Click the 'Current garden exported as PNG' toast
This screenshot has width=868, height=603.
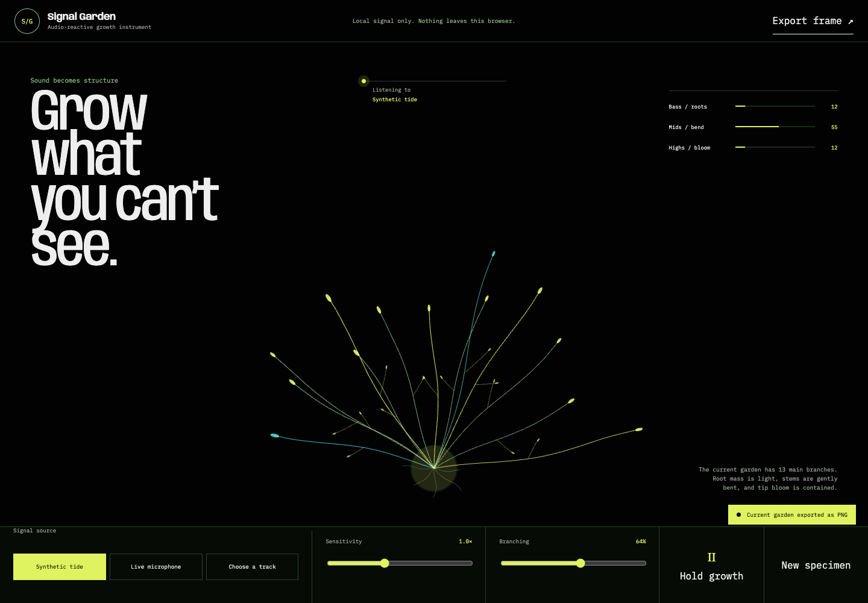point(792,515)
